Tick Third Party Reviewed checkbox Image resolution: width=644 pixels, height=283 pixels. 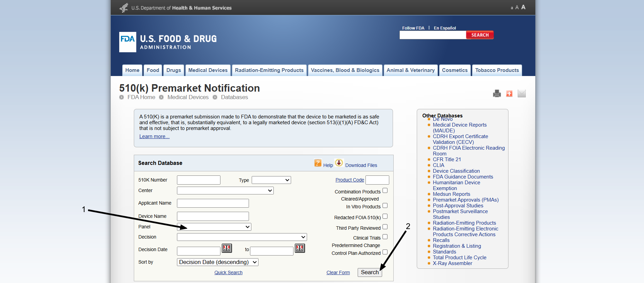[x=385, y=227]
